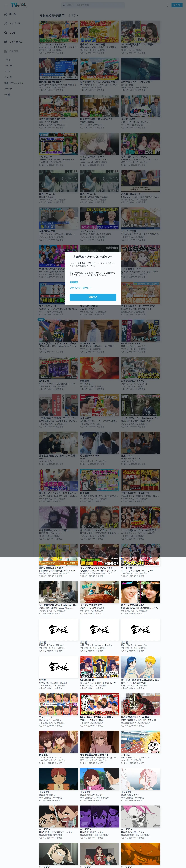Screen dimensions: 186x868
Task: Expand the すべて filter dropdown
Action: [73, 15]
